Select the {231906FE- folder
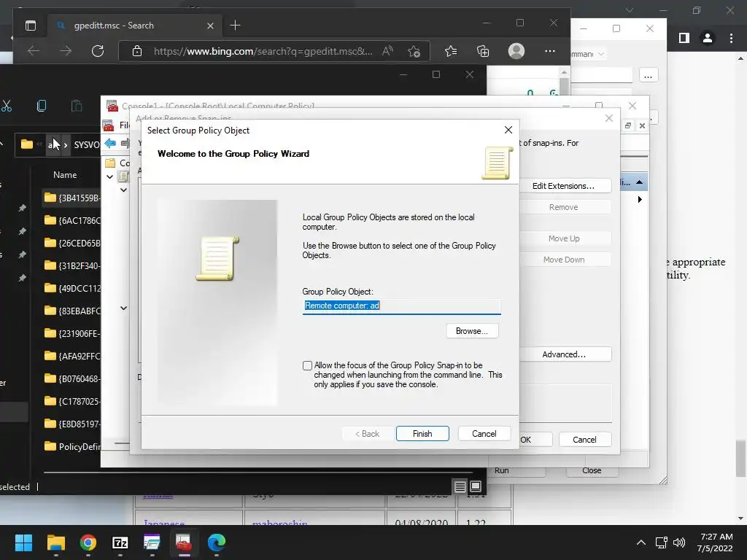The width and height of the screenshot is (747, 560). pyautogui.click(x=72, y=333)
